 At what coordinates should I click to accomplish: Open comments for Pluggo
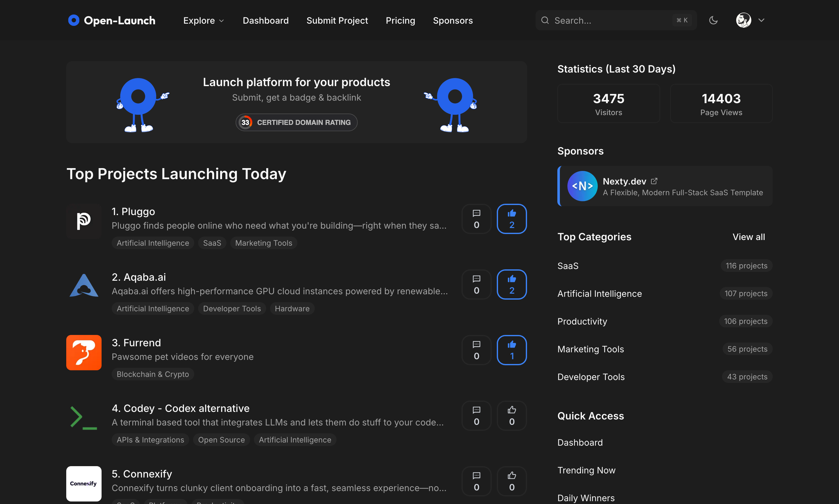tap(476, 219)
